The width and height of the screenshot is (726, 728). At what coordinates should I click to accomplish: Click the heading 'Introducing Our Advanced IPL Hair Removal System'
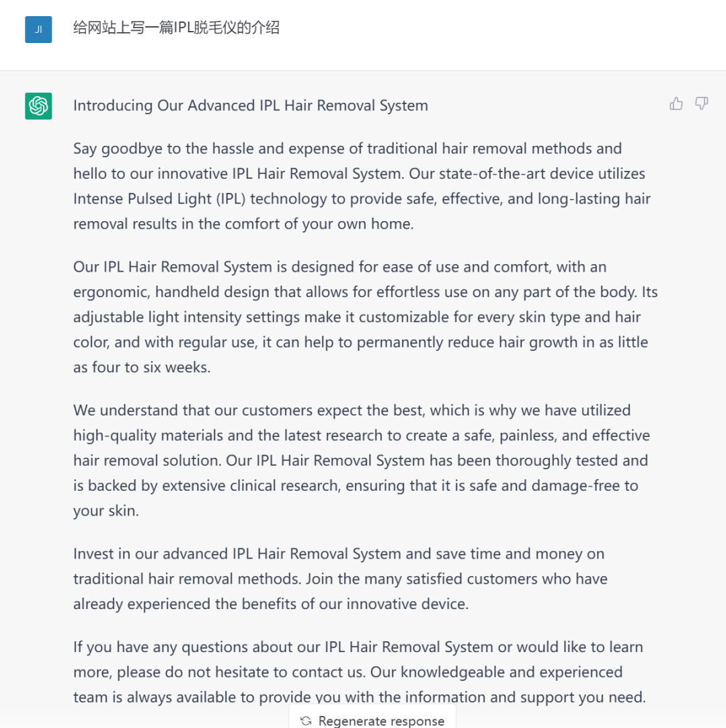point(250,106)
